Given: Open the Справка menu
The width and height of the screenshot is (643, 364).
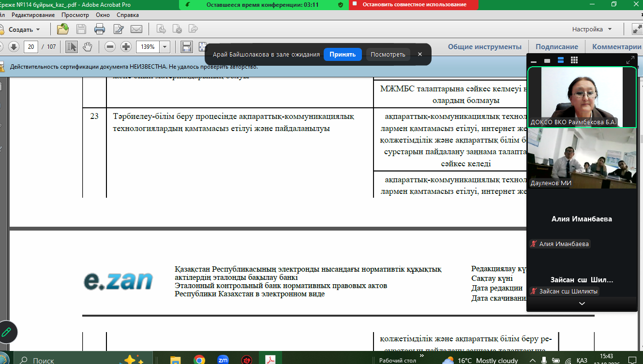Looking at the screenshot, I should click(128, 15).
